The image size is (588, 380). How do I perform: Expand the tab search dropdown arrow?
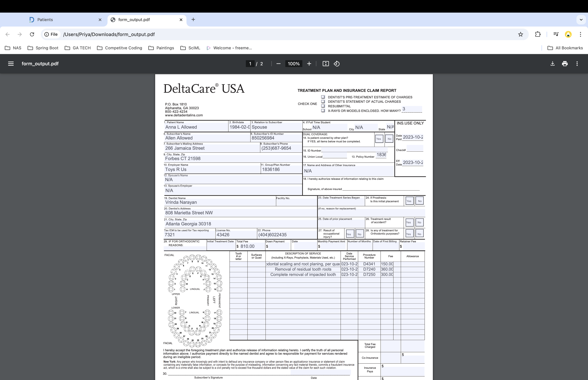coord(581,20)
